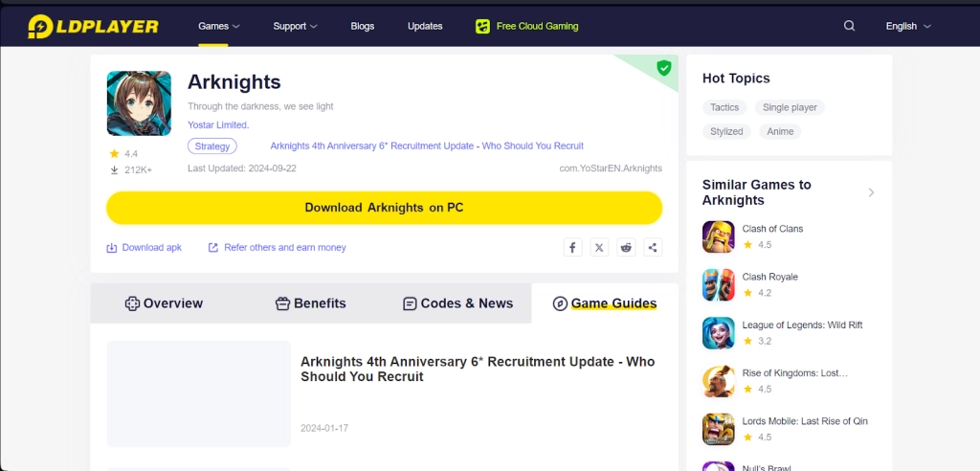Switch to the Benefits tab
Screen dimensions: 980x471
pyautogui.click(x=311, y=303)
